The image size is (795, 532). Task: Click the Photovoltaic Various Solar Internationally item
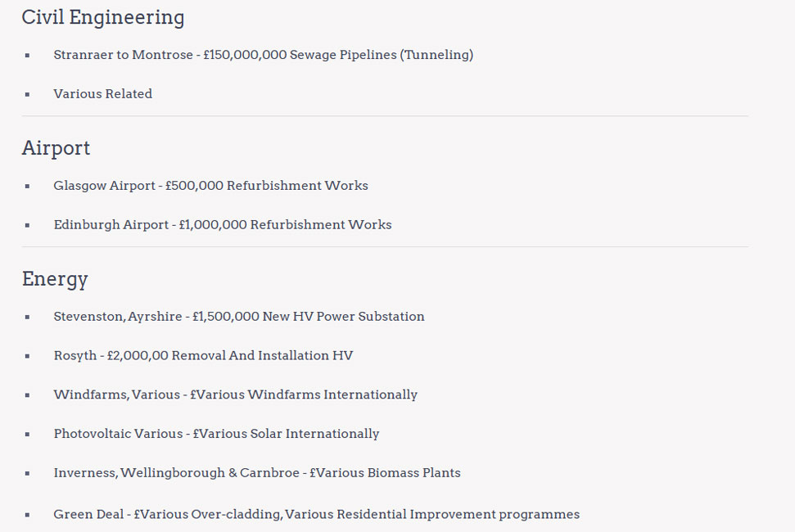pos(216,434)
